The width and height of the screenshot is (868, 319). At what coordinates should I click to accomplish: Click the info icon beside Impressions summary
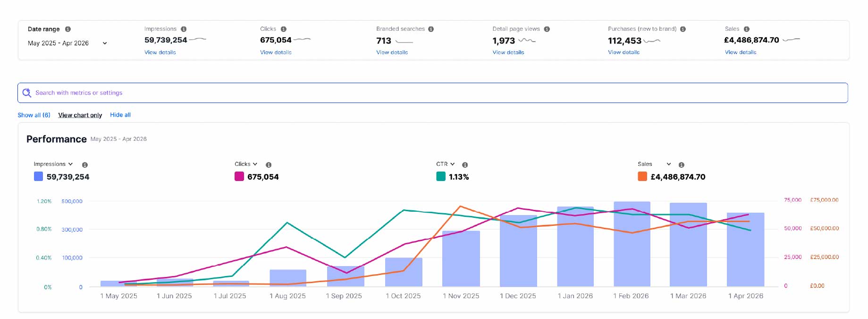(x=184, y=29)
